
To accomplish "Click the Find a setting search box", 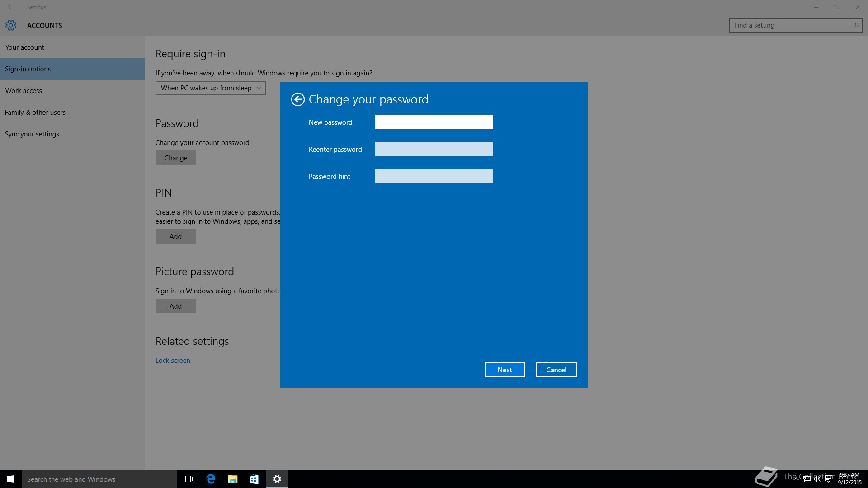I will (791, 25).
